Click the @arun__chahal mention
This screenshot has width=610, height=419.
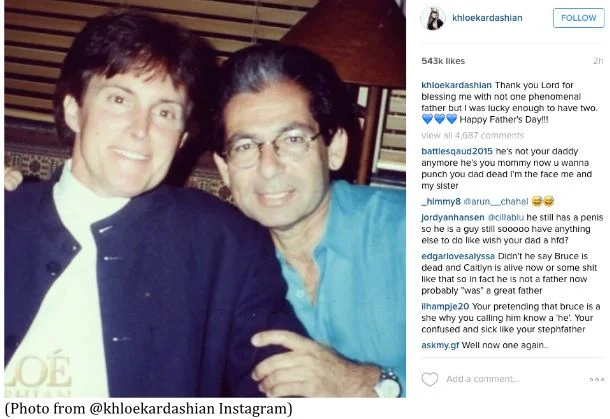(x=496, y=202)
